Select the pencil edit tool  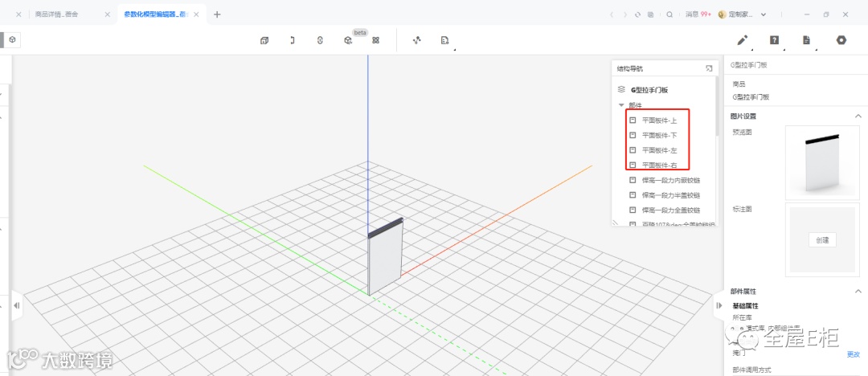(x=742, y=40)
